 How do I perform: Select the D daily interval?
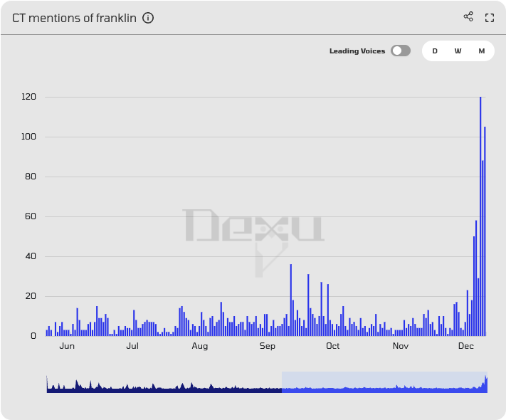click(x=435, y=51)
